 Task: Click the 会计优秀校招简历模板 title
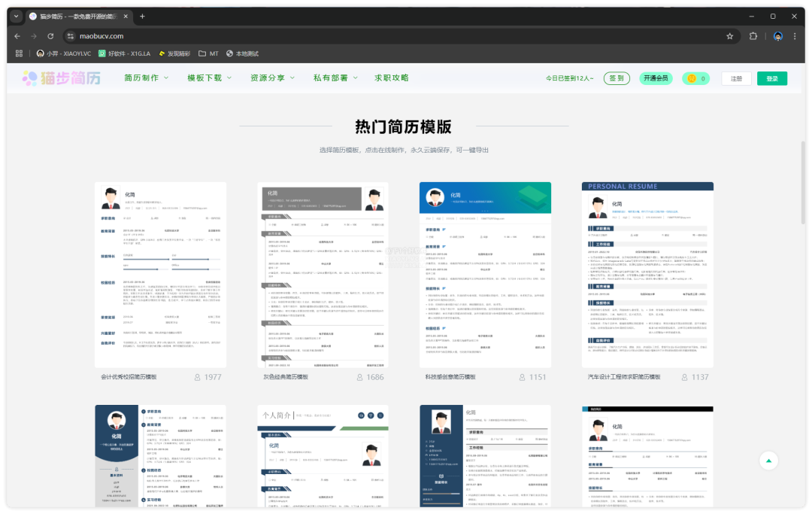click(129, 377)
